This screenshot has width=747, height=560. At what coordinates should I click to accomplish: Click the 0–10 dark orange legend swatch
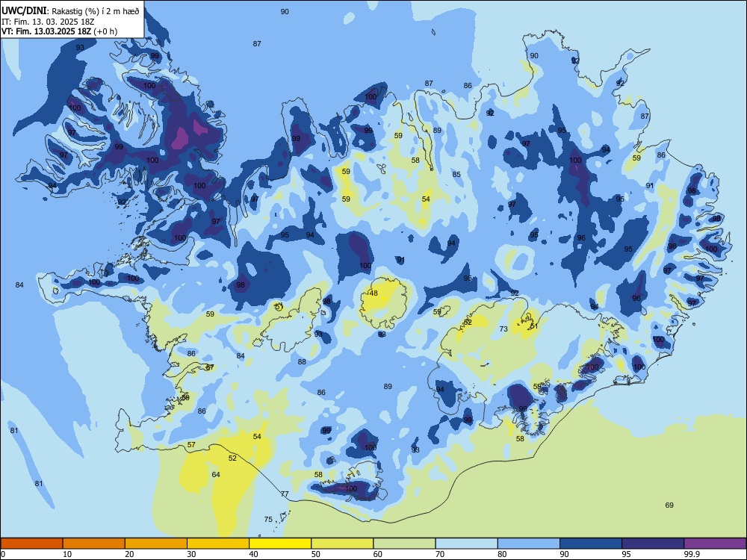(x=32, y=544)
